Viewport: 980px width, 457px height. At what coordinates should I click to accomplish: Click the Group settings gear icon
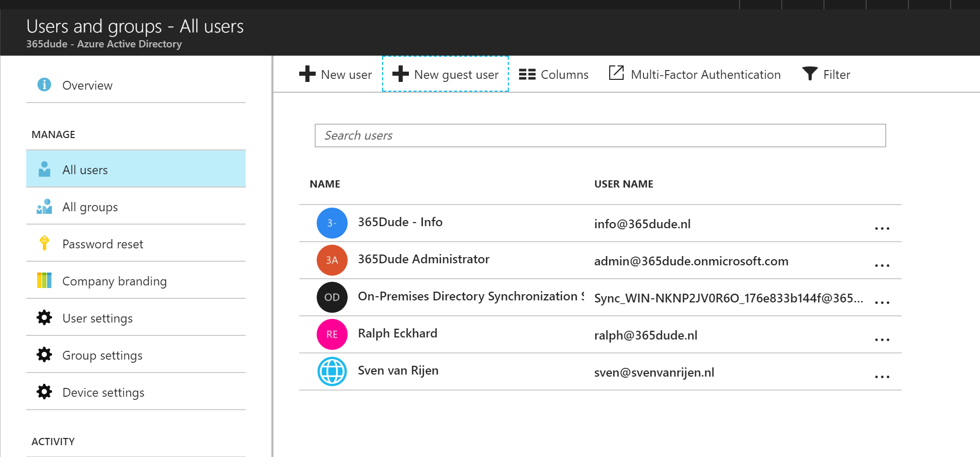pos(44,354)
